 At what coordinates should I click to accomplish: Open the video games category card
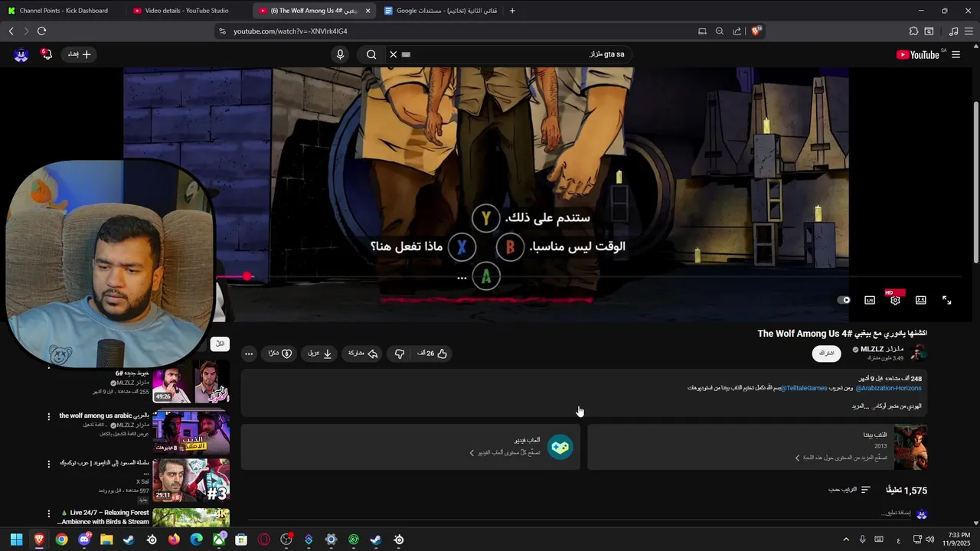click(410, 447)
